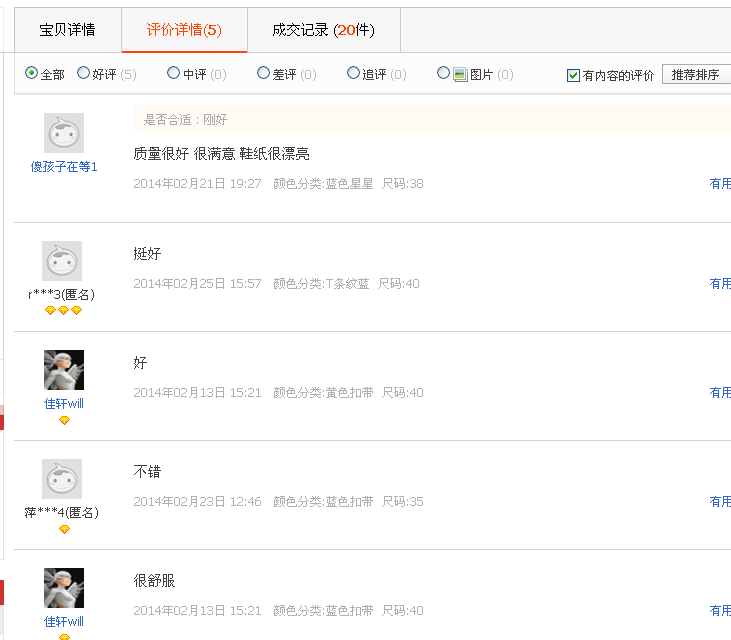Screen dimensions: 731x640
Task: Click the picture icon beside 图片 filter
Action: [460, 74]
